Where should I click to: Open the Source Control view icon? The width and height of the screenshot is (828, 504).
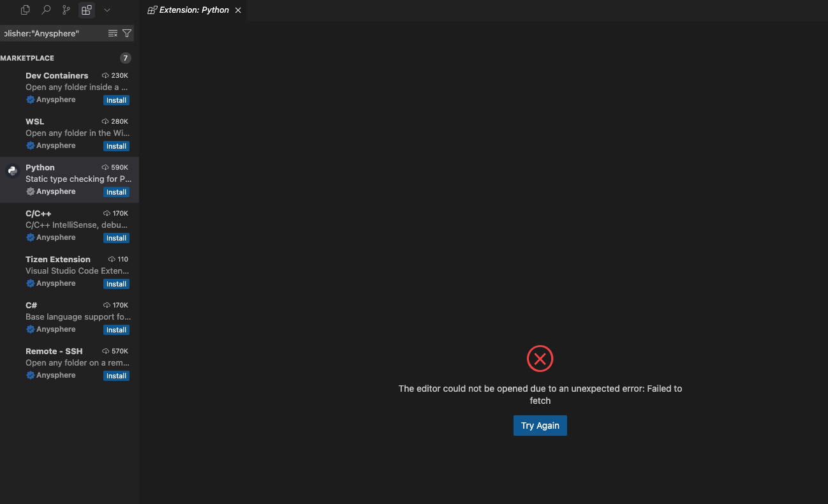point(66,10)
